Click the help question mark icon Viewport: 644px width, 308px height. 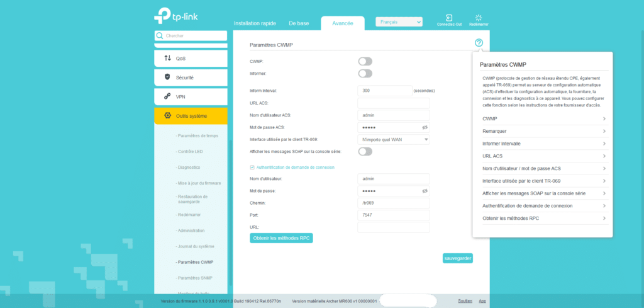[479, 43]
